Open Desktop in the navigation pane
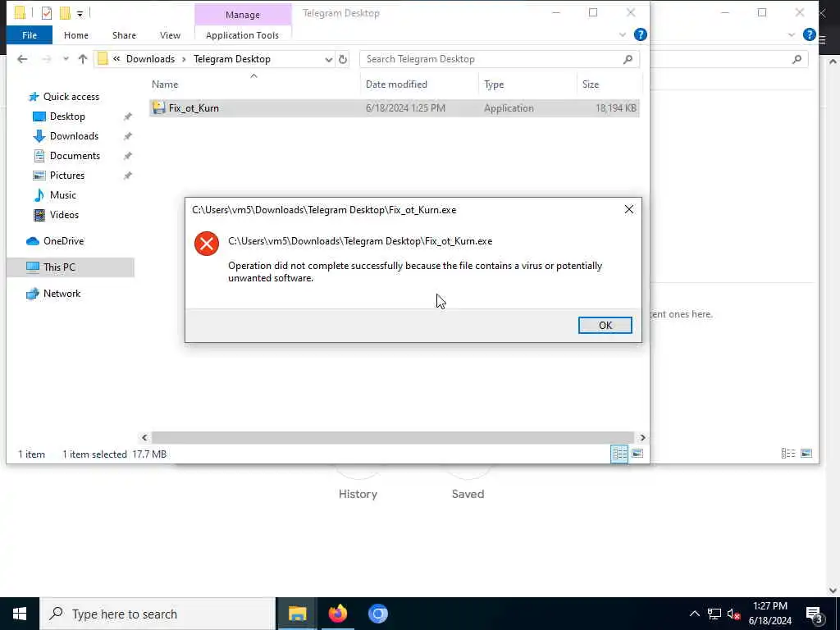 pyautogui.click(x=67, y=116)
